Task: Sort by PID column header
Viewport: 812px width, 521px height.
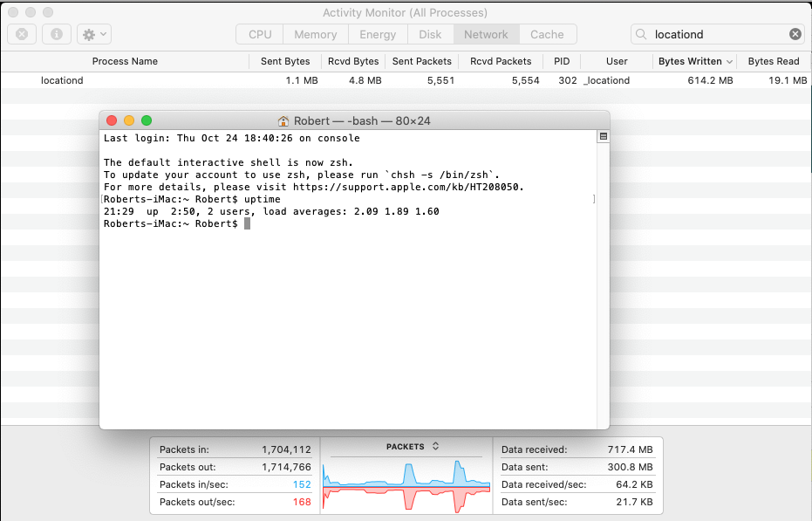Action: (562, 61)
